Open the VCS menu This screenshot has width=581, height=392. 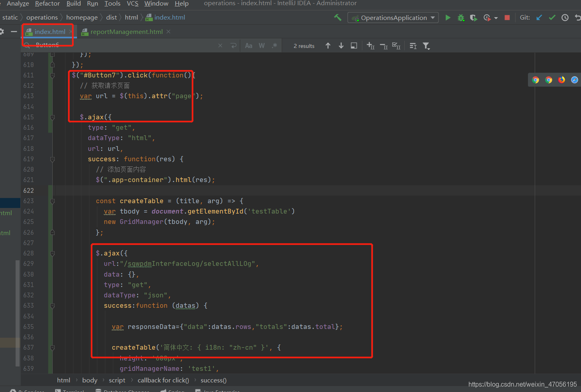(132, 4)
